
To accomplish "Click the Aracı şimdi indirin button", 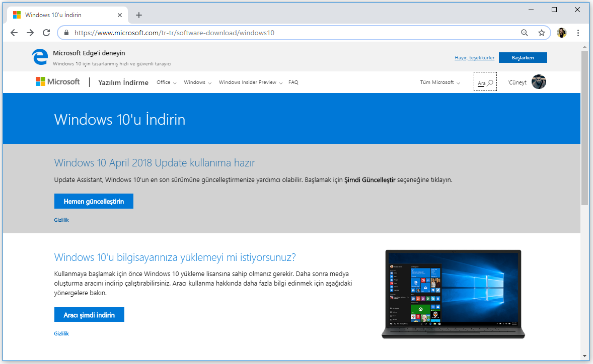I will [89, 315].
